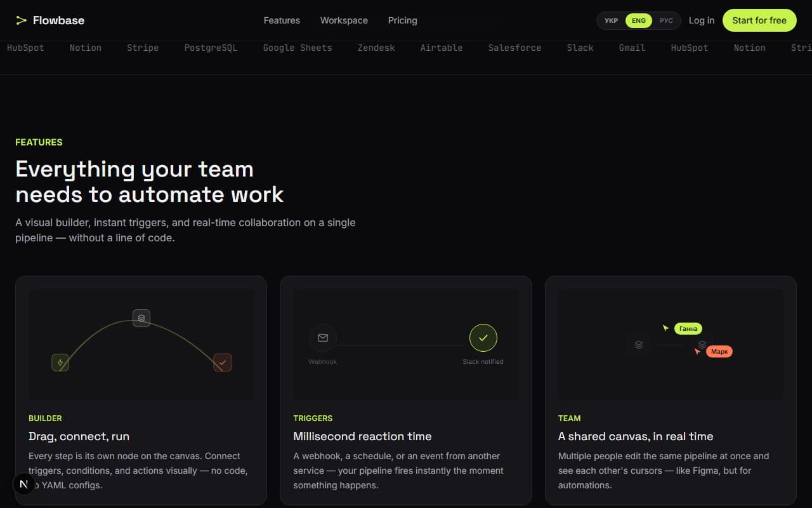Click the "Millisecond reaction time" card title
This screenshot has height=508, width=812.
coord(362,436)
